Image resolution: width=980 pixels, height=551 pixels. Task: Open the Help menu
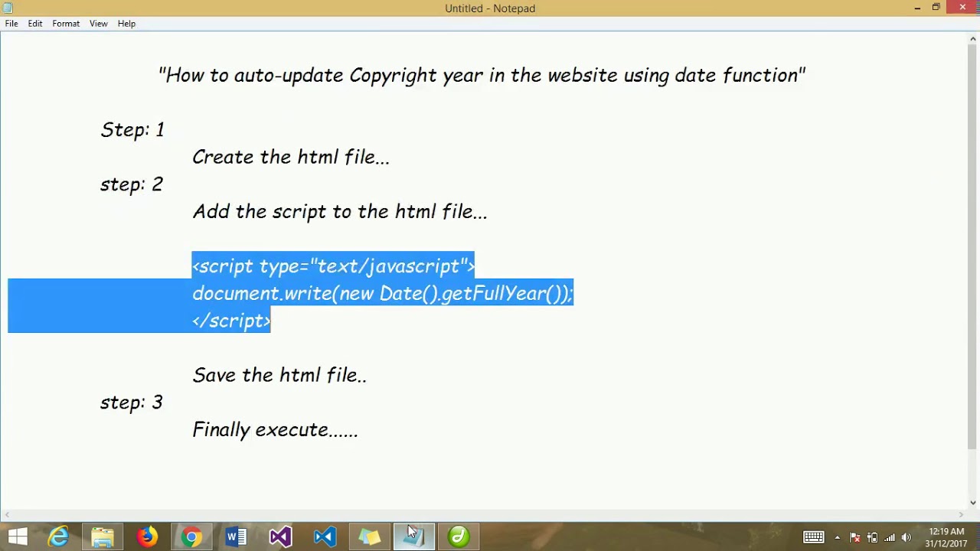click(x=126, y=24)
